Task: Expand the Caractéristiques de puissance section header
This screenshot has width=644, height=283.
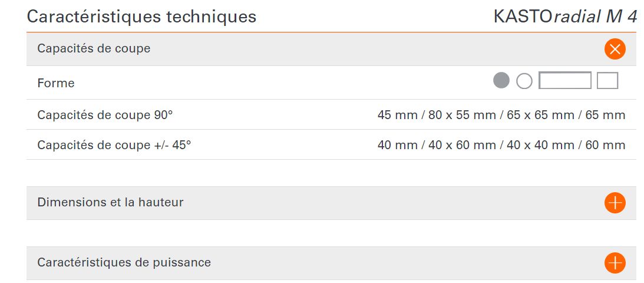Action: [x=124, y=263]
